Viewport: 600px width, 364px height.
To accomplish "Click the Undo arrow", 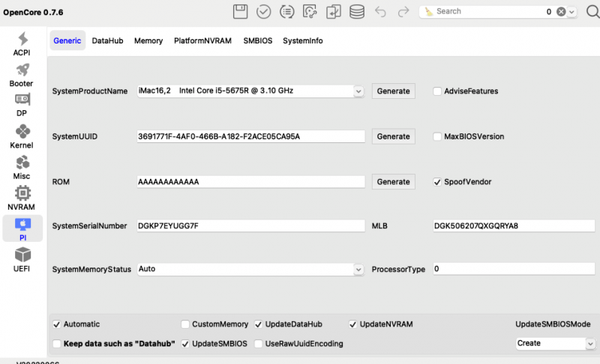I will pos(380,12).
